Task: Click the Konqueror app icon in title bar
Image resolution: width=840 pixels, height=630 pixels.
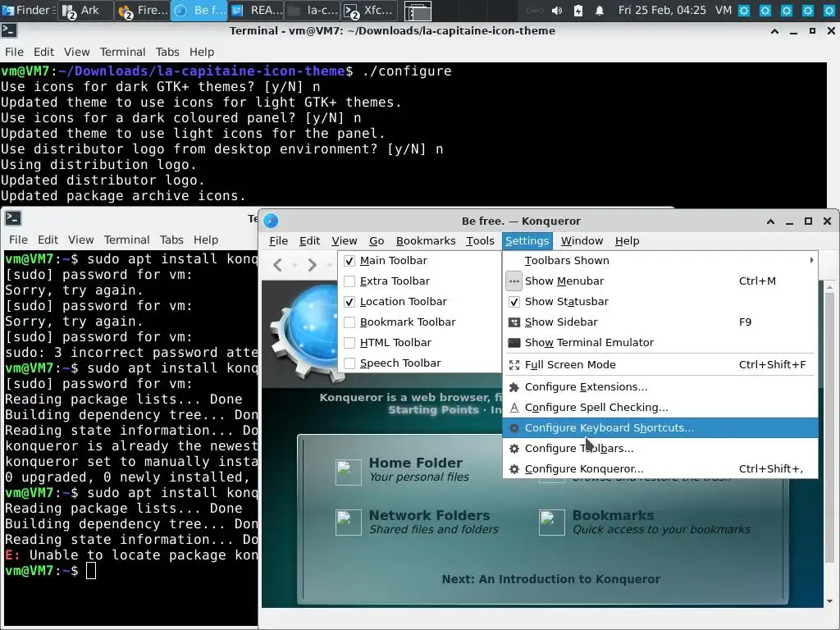Action: 271,221
